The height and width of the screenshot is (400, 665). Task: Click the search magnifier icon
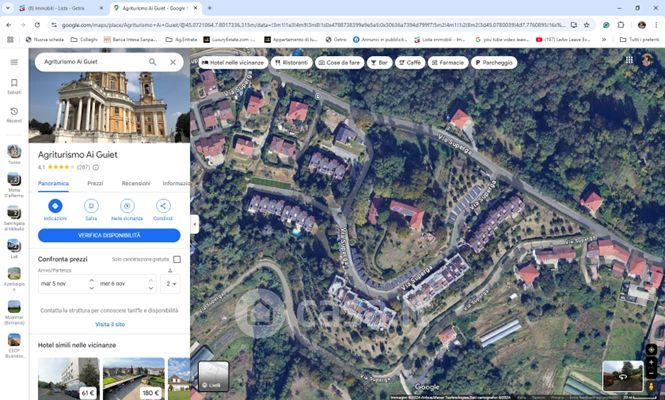[153, 62]
